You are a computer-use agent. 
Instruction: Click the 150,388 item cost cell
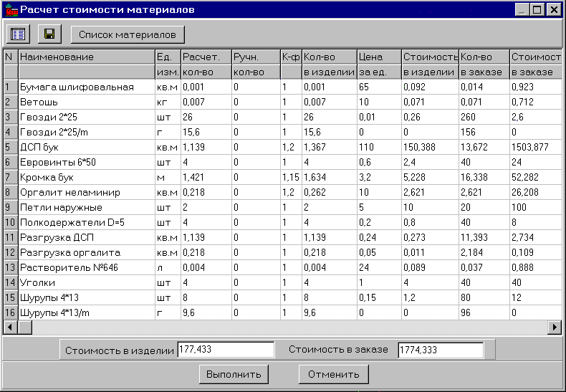coord(430,148)
